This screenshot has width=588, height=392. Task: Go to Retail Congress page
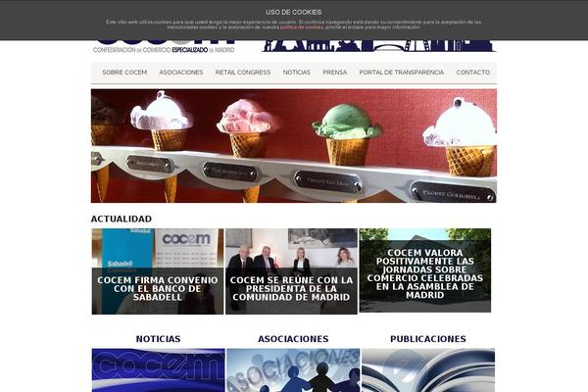coord(243,73)
